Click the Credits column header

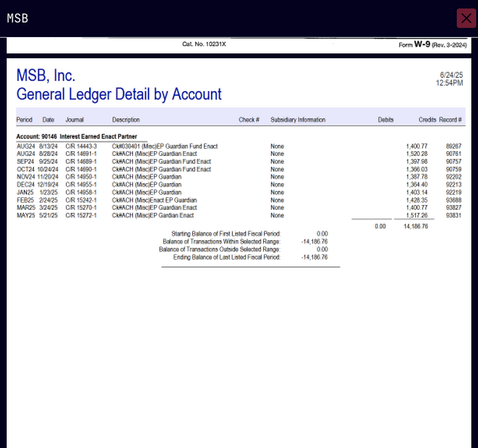click(x=427, y=120)
